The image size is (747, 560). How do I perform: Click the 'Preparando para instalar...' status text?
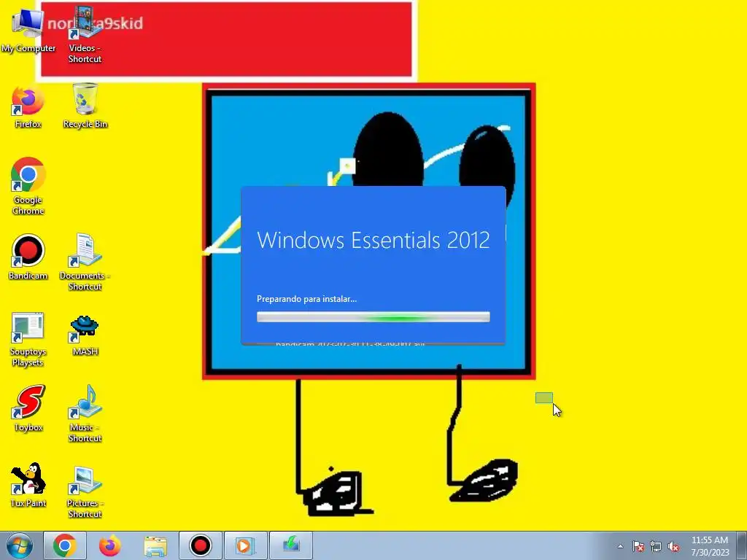coord(307,299)
